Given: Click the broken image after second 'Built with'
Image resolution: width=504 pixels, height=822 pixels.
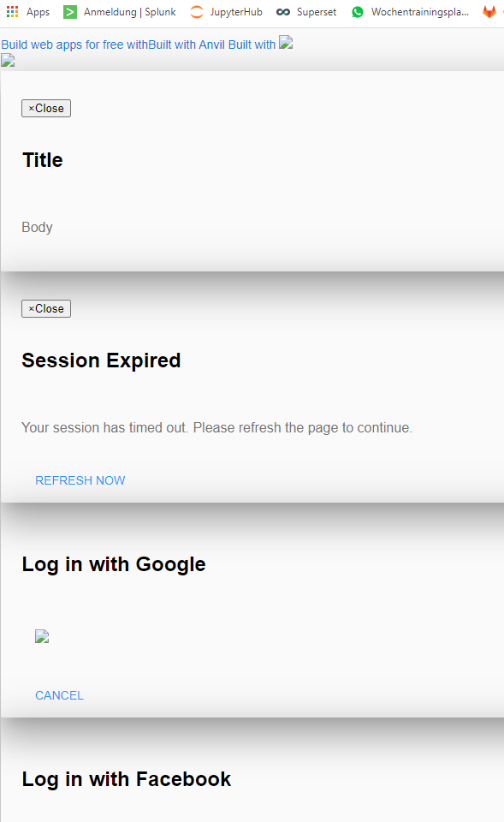Looking at the screenshot, I should [286, 43].
